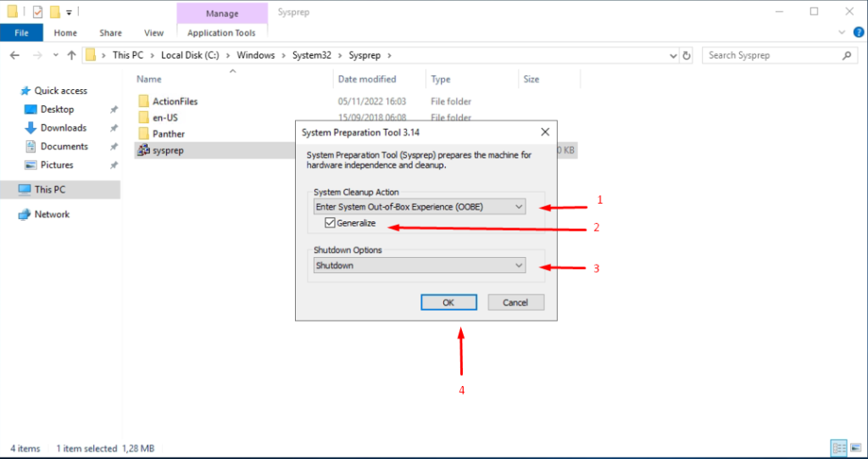Viewport: 868px width, 459px height.
Task: Go up one folder level arrow
Action: point(68,55)
